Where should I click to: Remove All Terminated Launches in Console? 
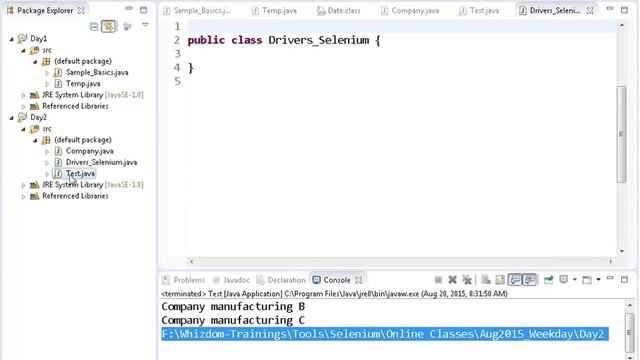click(467, 280)
